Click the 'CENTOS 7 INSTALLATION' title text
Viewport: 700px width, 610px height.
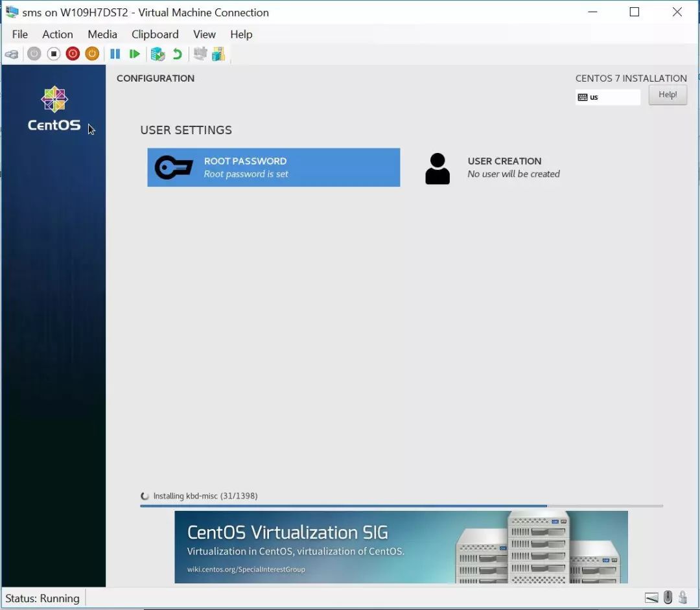(631, 78)
